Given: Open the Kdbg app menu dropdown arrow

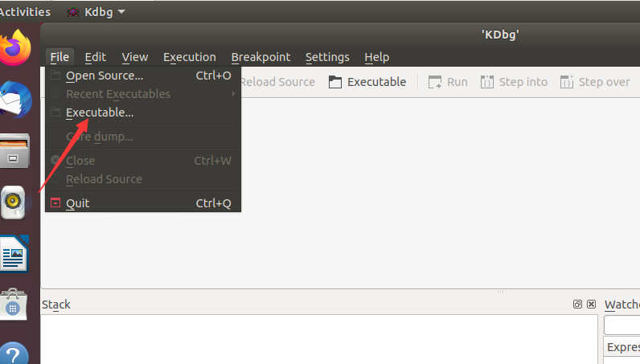Looking at the screenshot, I should coord(121,12).
